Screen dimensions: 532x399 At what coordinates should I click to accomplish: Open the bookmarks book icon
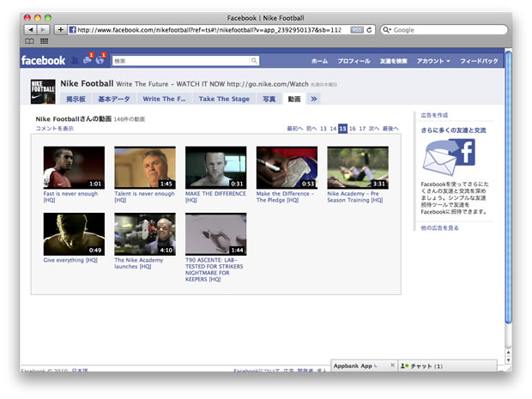pos(29,41)
